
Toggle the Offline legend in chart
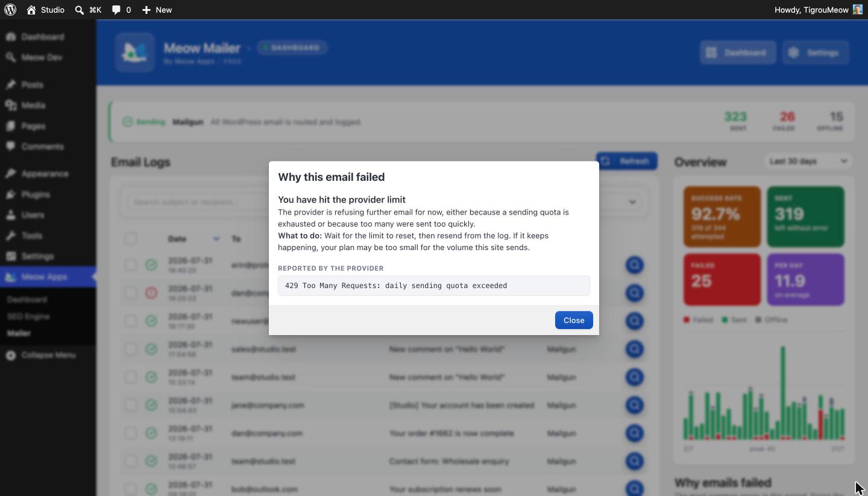[772, 320]
